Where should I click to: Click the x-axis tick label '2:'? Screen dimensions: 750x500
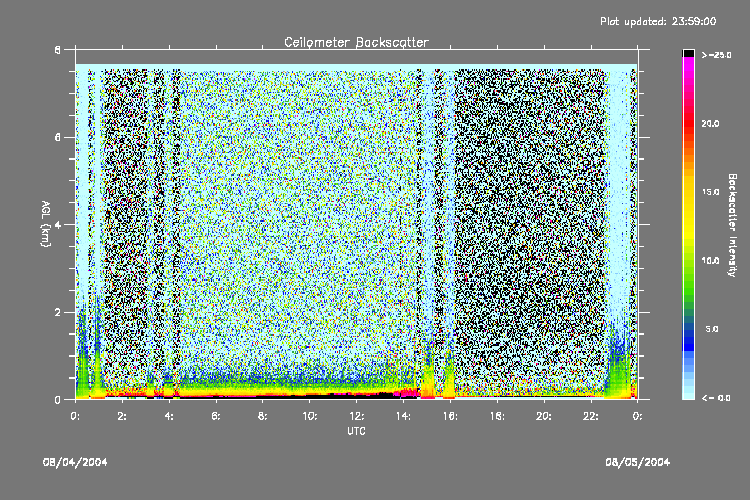(122, 416)
